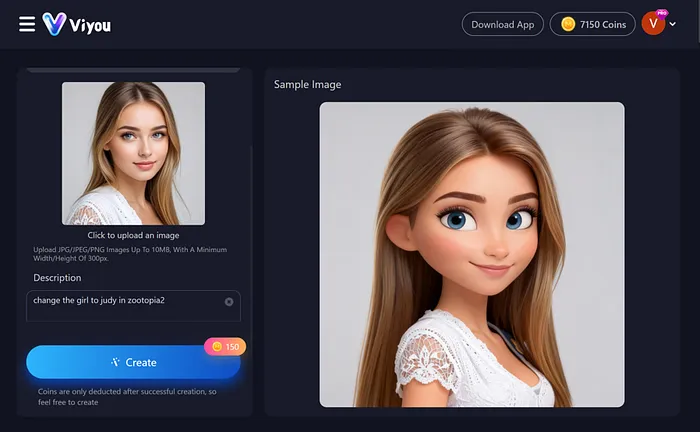Expand the profile dropdown arrow

pyautogui.click(x=673, y=24)
